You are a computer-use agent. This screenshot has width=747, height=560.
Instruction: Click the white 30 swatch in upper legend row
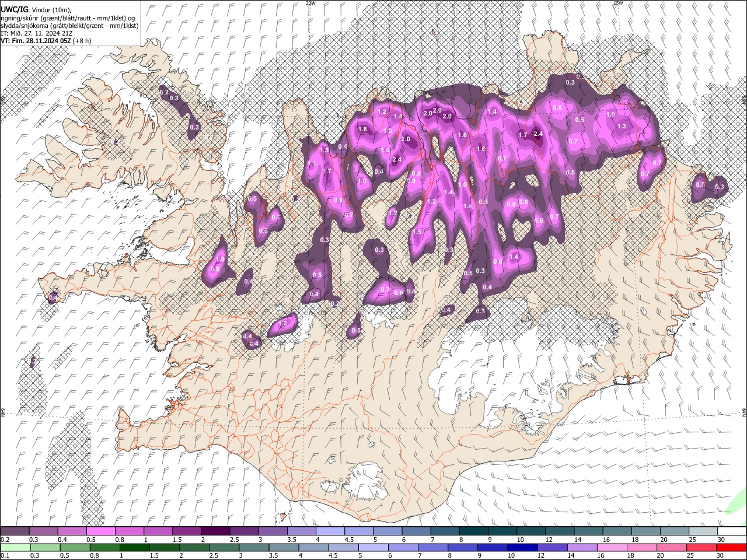coord(732,531)
